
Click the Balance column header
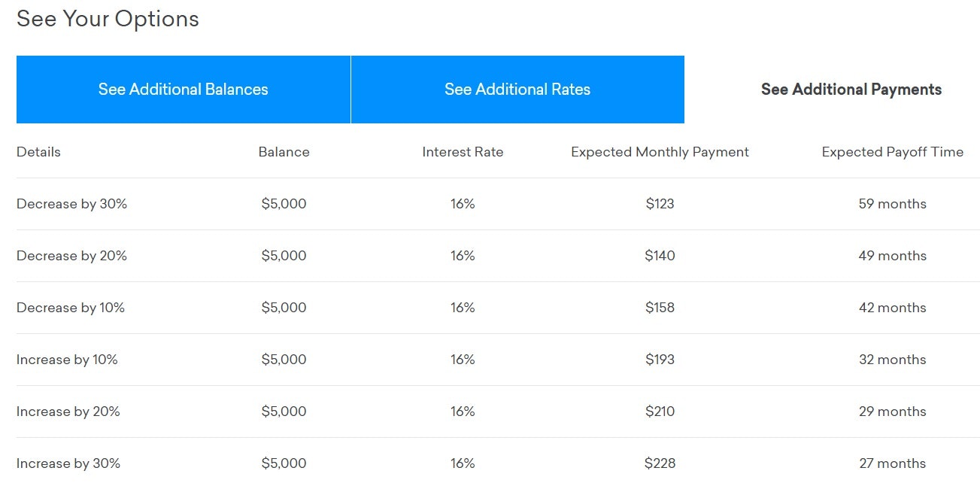[284, 152]
